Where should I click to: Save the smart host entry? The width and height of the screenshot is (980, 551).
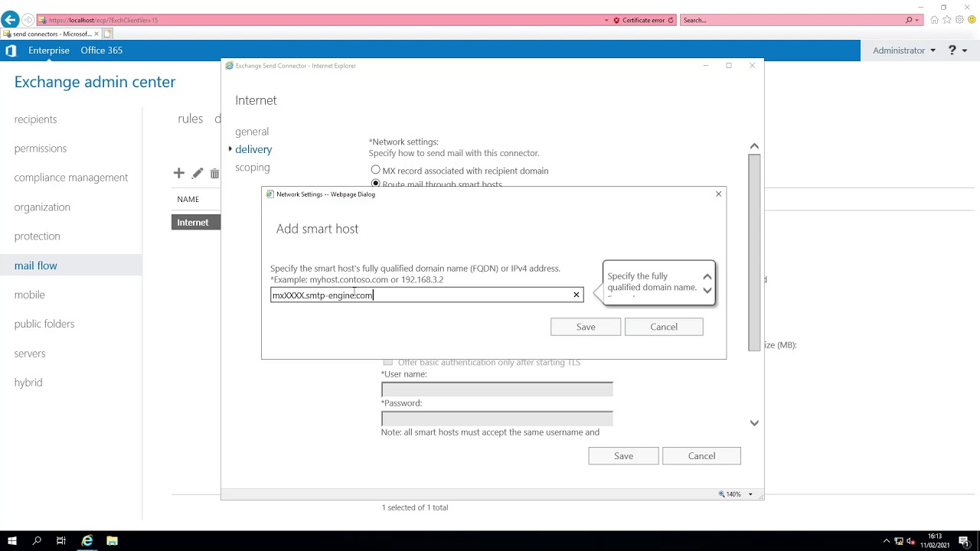click(x=586, y=327)
